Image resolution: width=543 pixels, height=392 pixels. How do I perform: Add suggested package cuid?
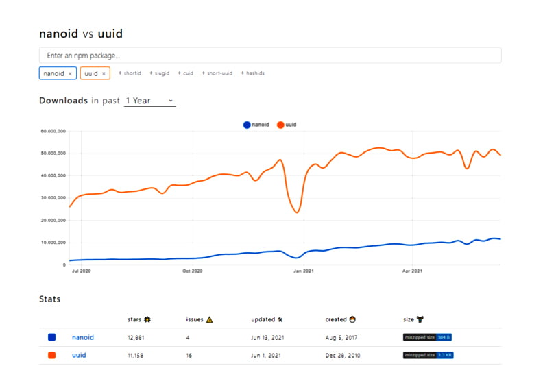click(x=185, y=73)
